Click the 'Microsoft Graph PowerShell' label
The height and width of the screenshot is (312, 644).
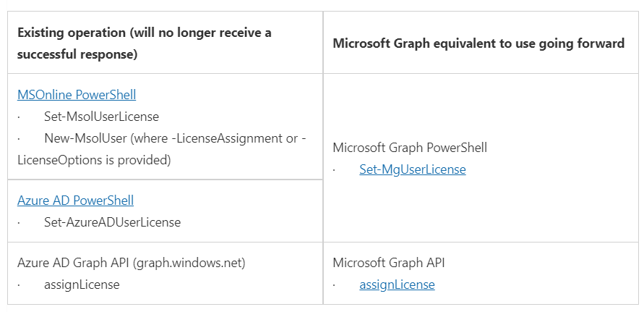coord(410,148)
